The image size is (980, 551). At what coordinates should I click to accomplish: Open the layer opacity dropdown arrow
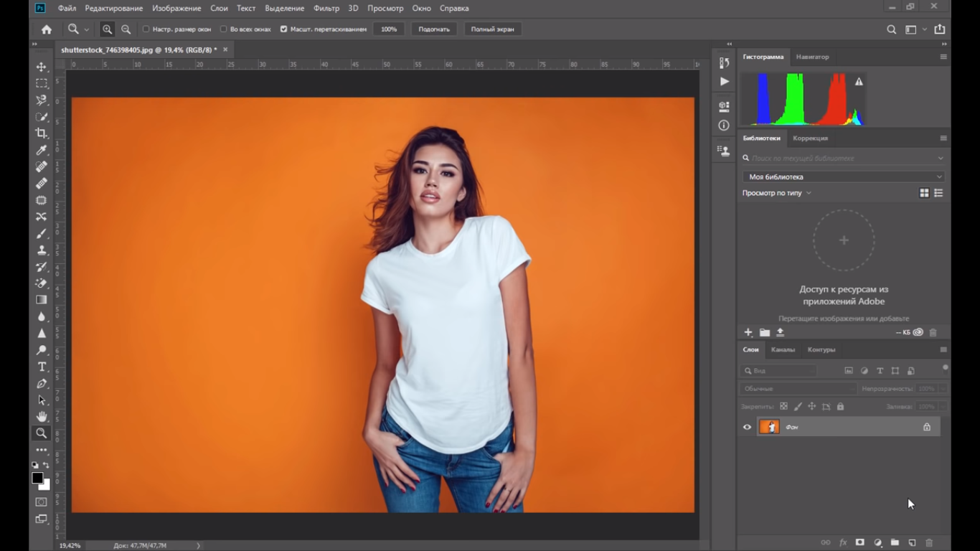point(943,388)
